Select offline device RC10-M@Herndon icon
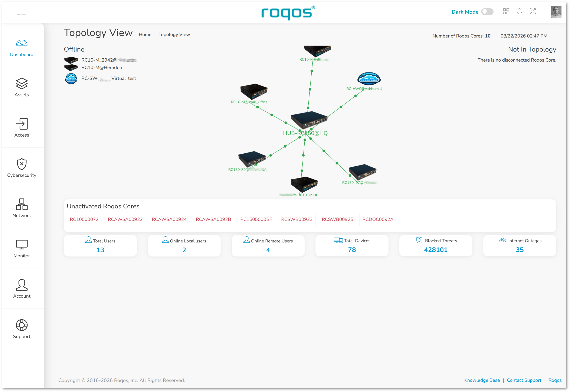Viewport: 570px width, 392px height. 71,67
